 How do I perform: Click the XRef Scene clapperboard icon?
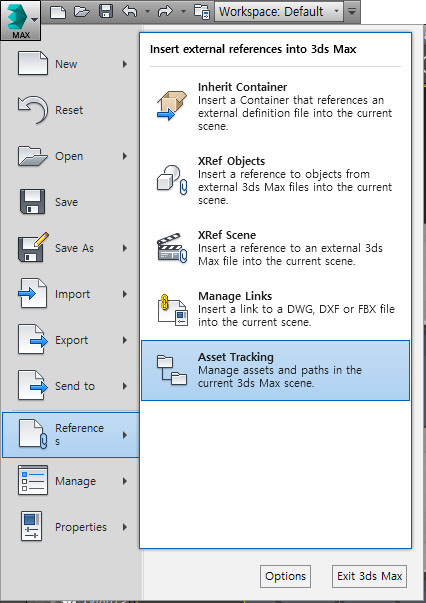tap(172, 248)
